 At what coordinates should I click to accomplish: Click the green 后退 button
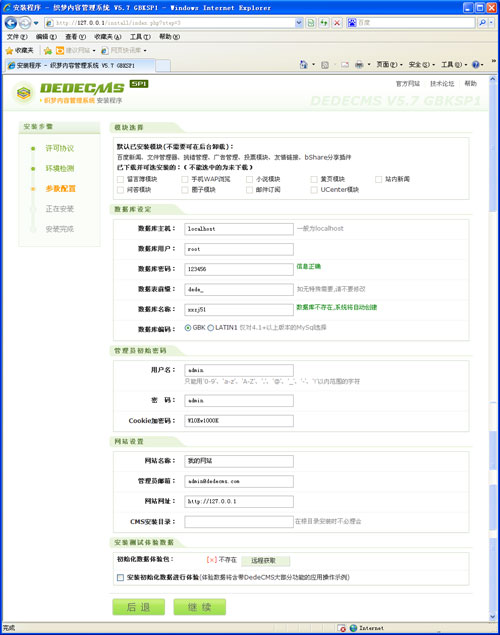tap(138, 607)
